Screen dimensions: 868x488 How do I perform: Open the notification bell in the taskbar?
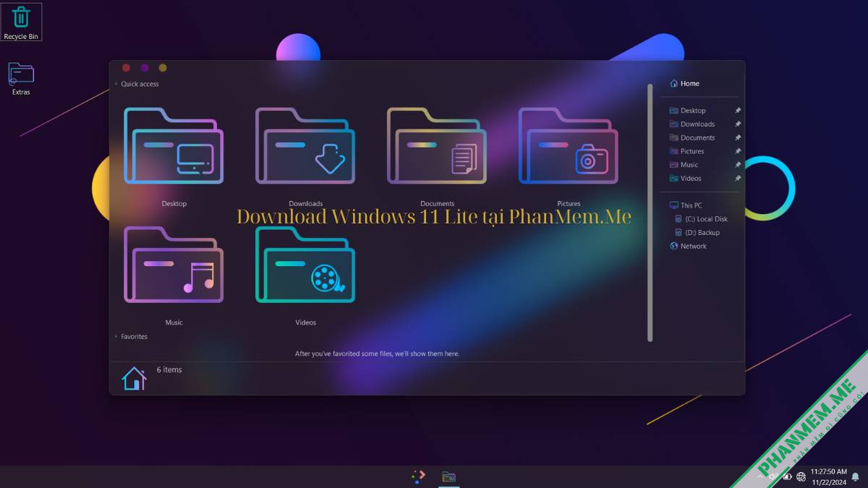856,476
